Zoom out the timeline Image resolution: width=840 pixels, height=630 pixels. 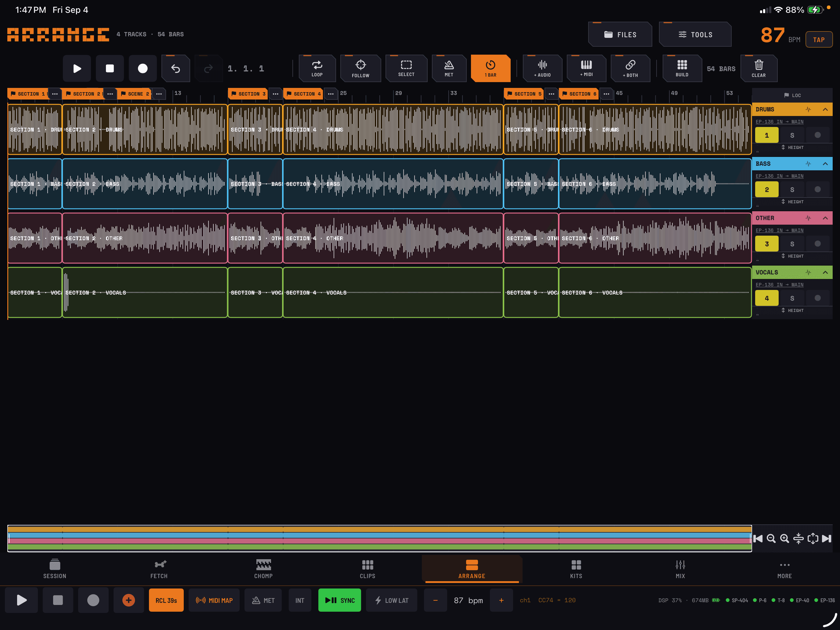pos(771,538)
